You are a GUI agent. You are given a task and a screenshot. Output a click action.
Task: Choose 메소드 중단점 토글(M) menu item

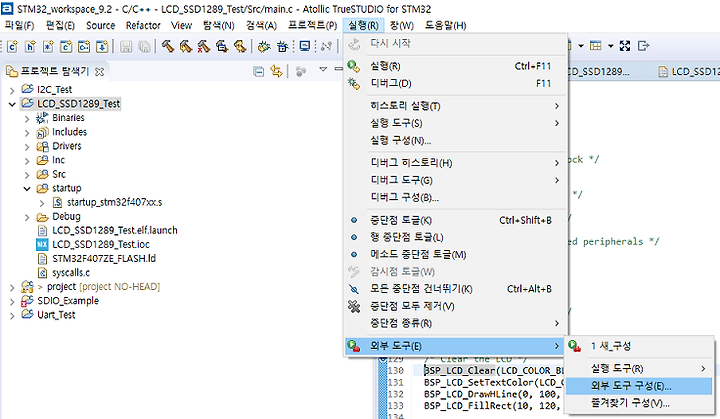point(456,255)
